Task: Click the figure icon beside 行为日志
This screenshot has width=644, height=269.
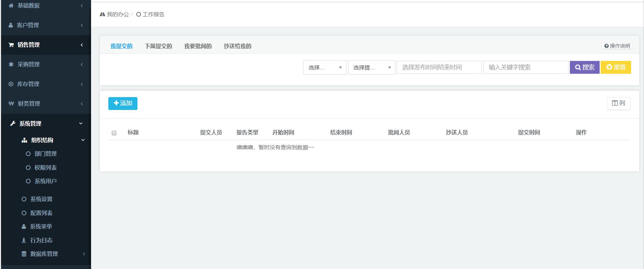Action: pyautogui.click(x=24, y=240)
